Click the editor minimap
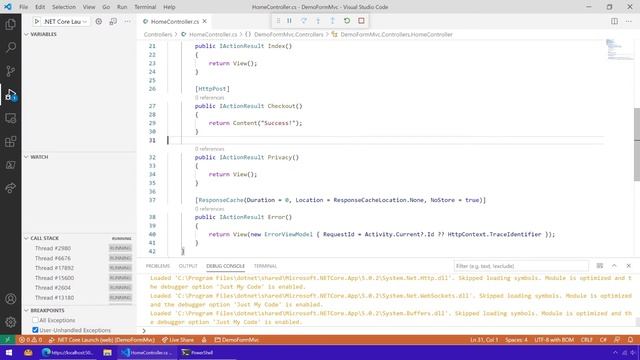The width and height of the screenshot is (640, 360). [619, 49]
